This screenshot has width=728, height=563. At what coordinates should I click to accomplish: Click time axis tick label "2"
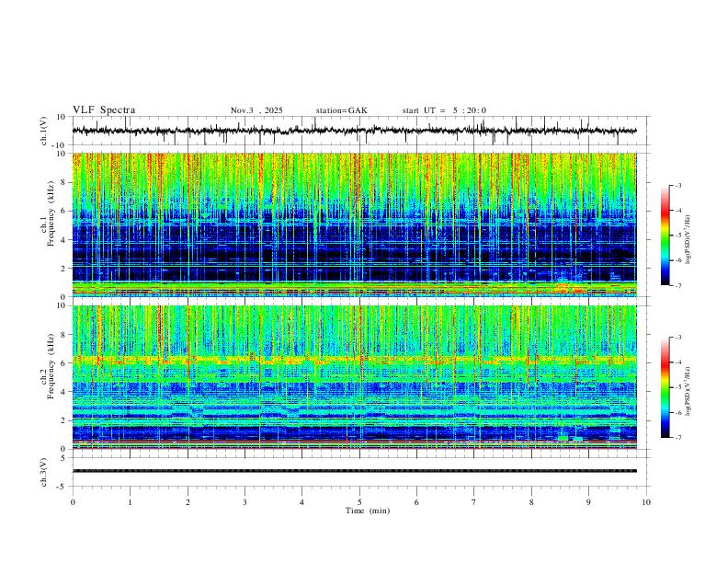tap(188, 502)
